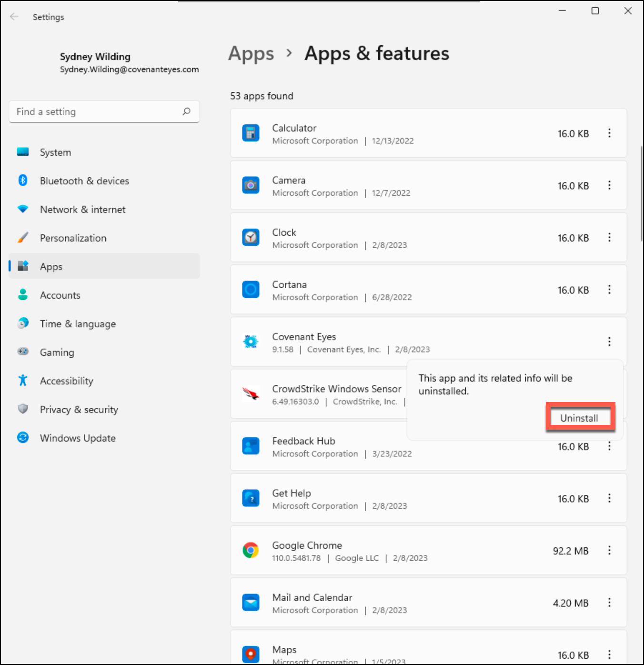Select Bluetooth & devices in sidebar
Viewport: 644px width, 665px height.
(x=84, y=181)
